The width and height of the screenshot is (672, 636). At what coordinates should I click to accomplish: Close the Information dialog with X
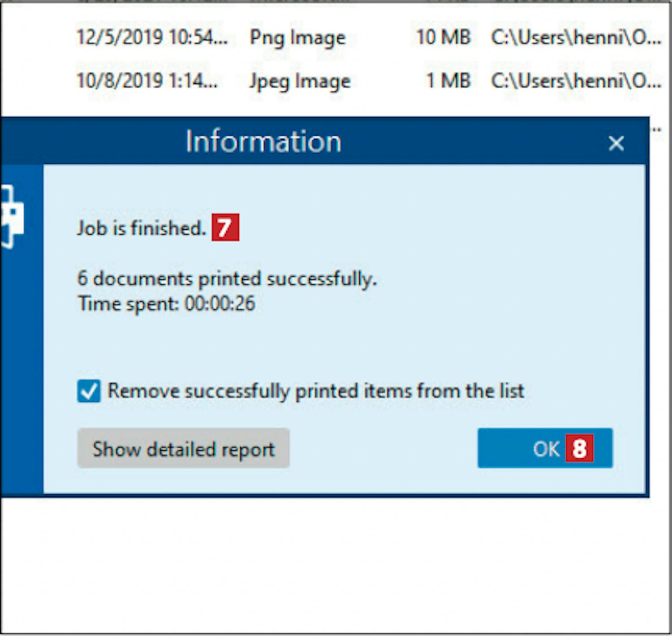click(x=616, y=143)
